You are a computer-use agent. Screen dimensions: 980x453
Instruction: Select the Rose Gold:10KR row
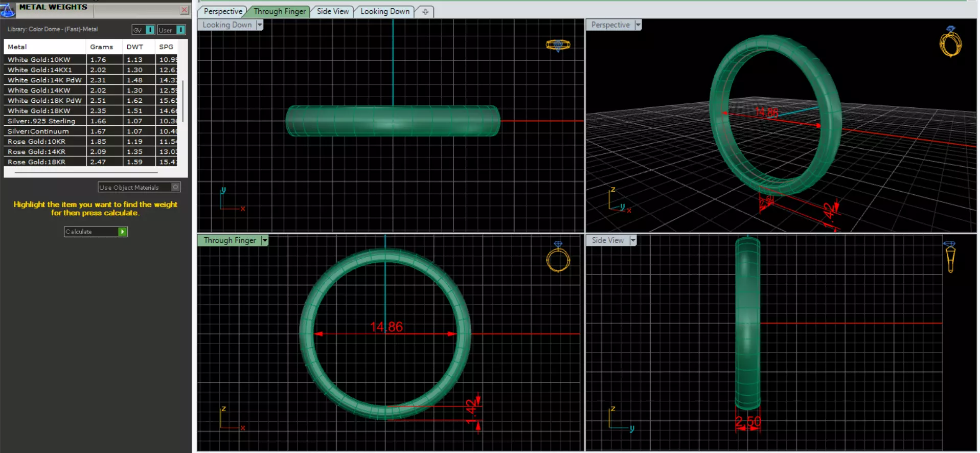click(90, 141)
